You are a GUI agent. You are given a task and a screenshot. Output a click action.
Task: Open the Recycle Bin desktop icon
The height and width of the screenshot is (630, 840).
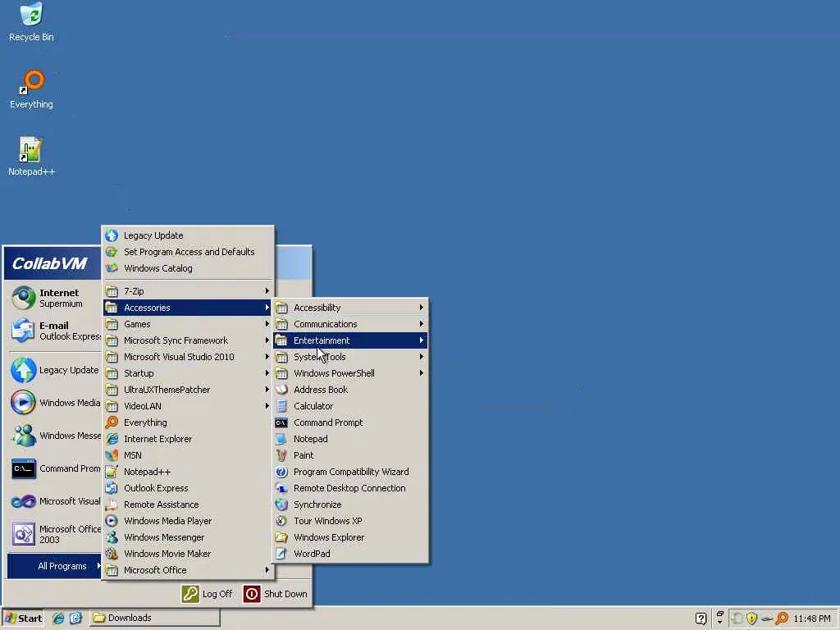pos(31,15)
